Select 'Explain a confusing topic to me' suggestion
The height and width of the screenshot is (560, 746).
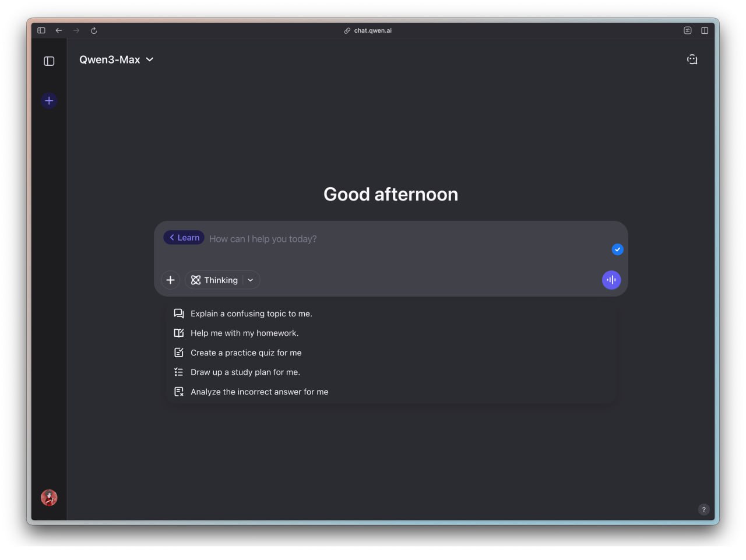[251, 314]
